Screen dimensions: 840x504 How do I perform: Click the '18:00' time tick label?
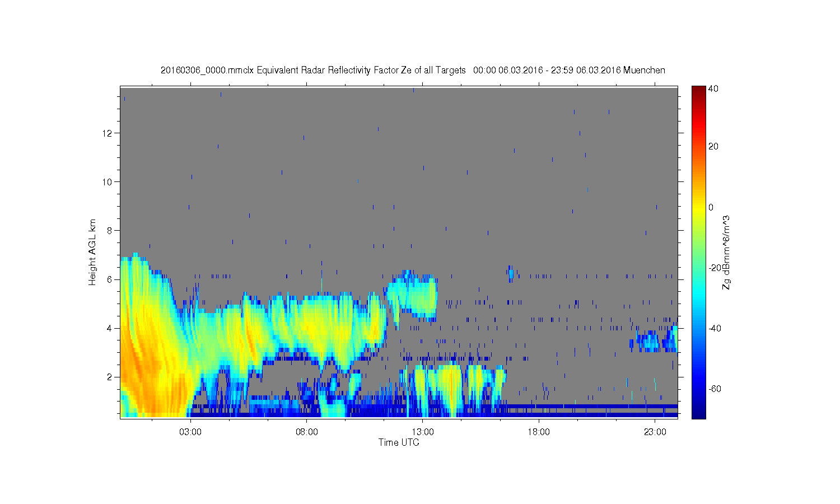[x=539, y=432]
